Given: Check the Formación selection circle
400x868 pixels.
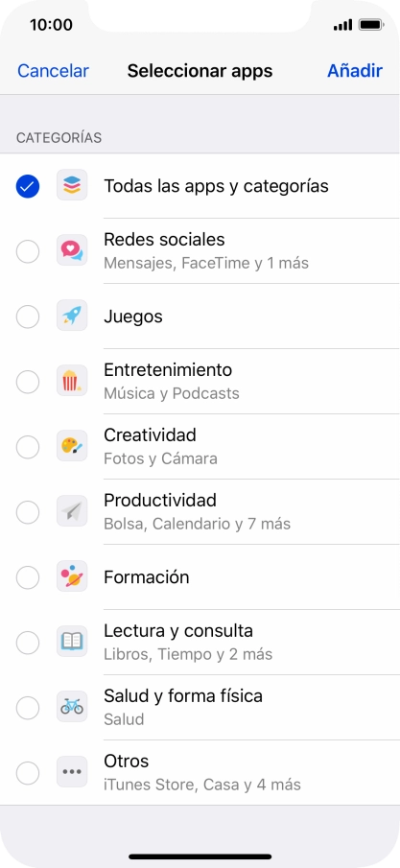Looking at the screenshot, I should click(x=28, y=578).
